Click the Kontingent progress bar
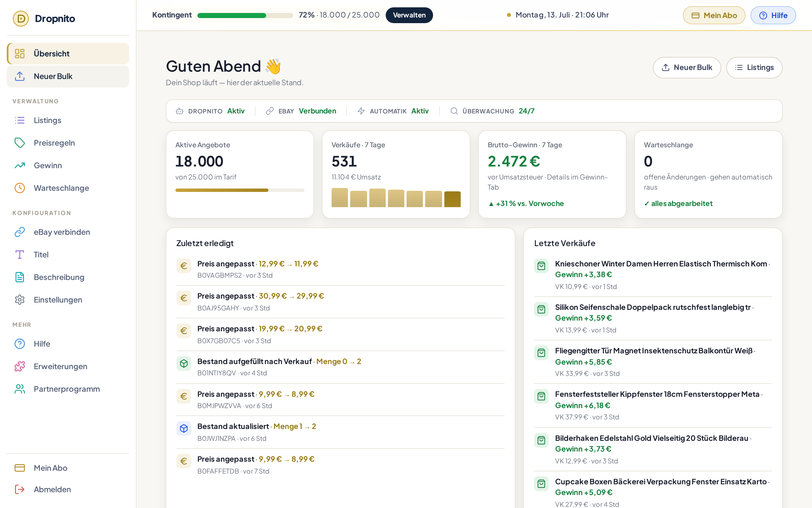The image size is (812, 508). tap(245, 16)
